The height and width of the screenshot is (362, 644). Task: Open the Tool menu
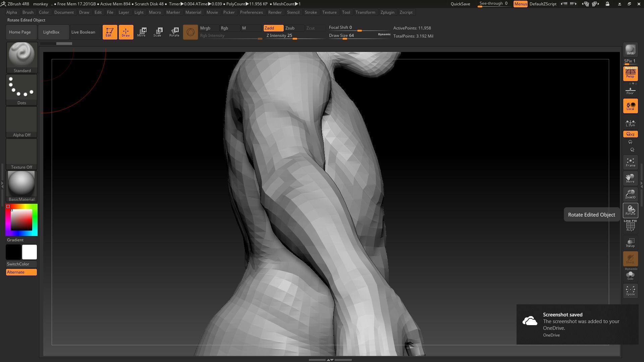click(x=346, y=12)
